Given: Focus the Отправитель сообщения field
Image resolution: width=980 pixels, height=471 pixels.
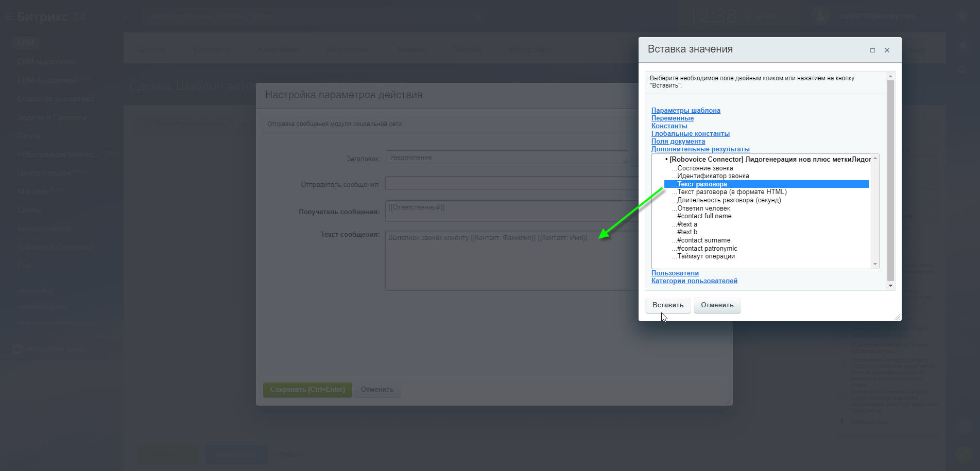Looking at the screenshot, I should pos(512,183).
